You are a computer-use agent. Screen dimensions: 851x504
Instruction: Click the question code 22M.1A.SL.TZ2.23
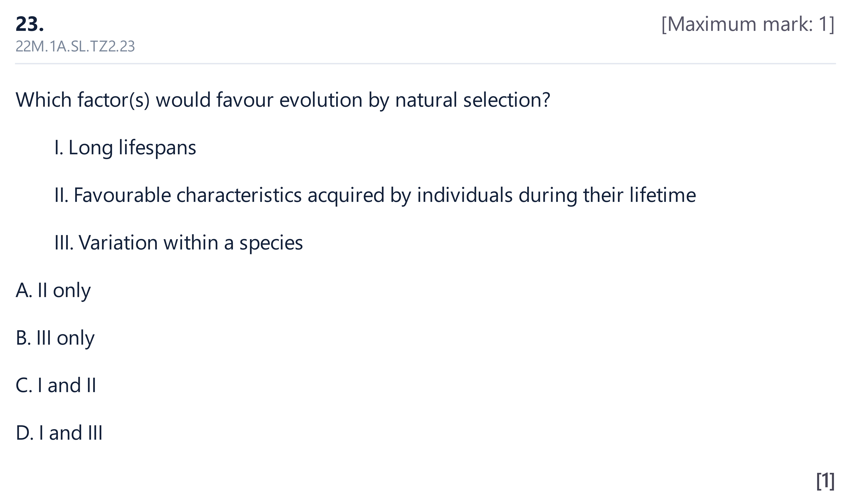(x=75, y=46)
